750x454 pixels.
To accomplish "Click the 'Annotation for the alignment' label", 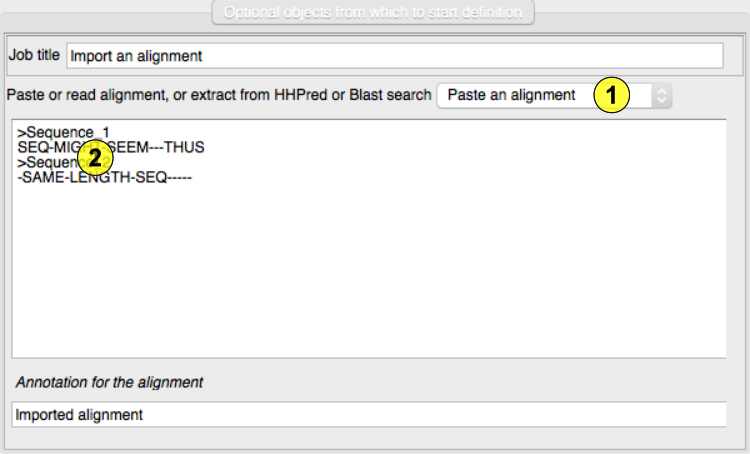I will point(109,382).
